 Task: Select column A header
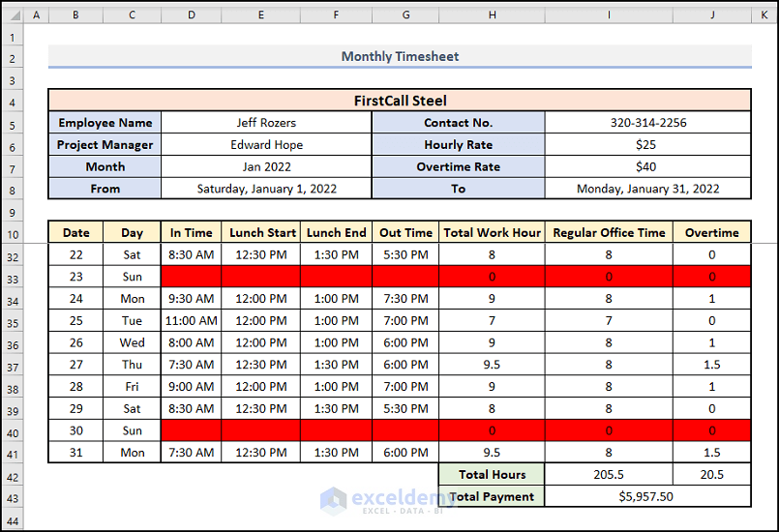click(36, 15)
